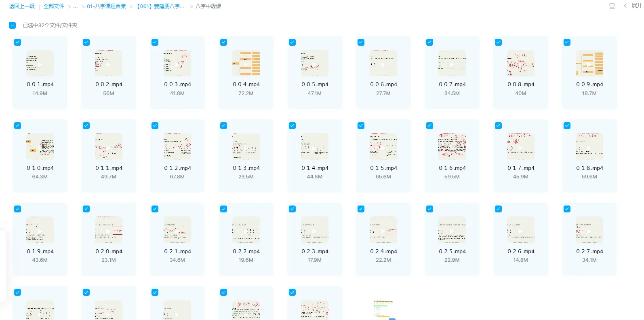This screenshot has width=644, height=320.
Task: Open the 002.mp4 video thumbnail
Action: [109, 64]
